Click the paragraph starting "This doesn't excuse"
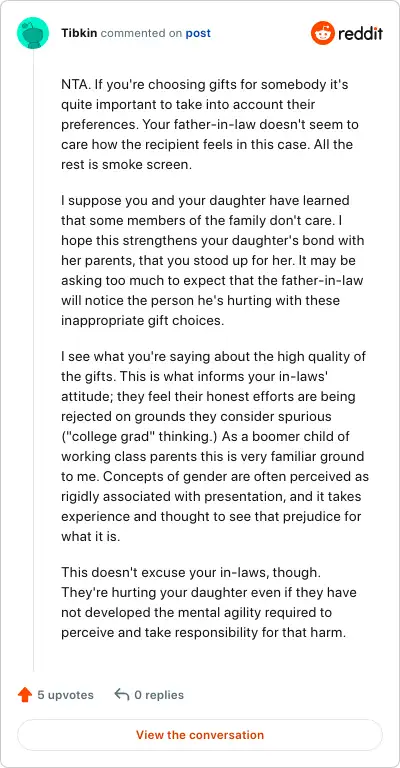Image resolution: width=400 pixels, height=768 pixels. pyautogui.click(x=209, y=602)
